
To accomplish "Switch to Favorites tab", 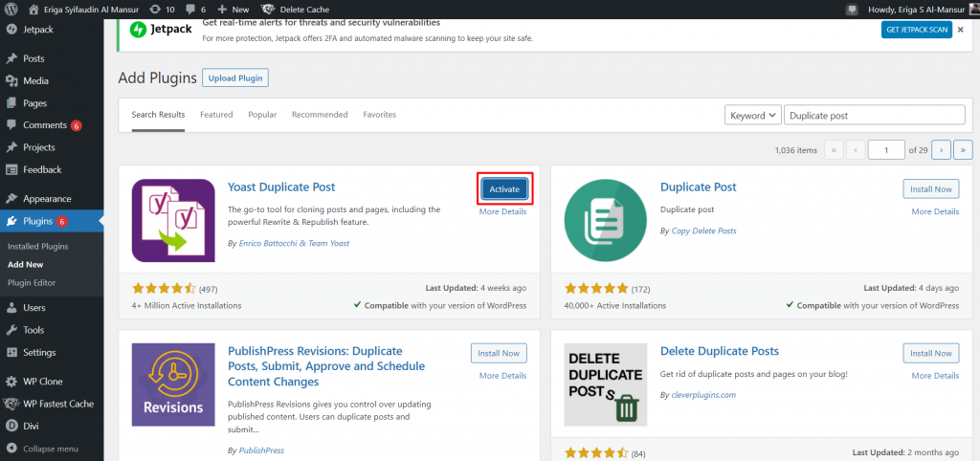I will pyautogui.click(x=379, y=115).
